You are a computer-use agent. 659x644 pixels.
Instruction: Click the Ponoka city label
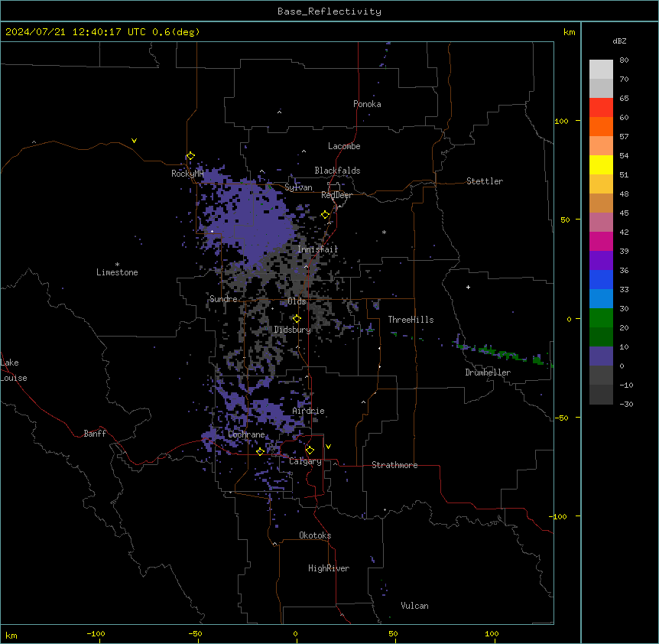[x=367, y=104]
